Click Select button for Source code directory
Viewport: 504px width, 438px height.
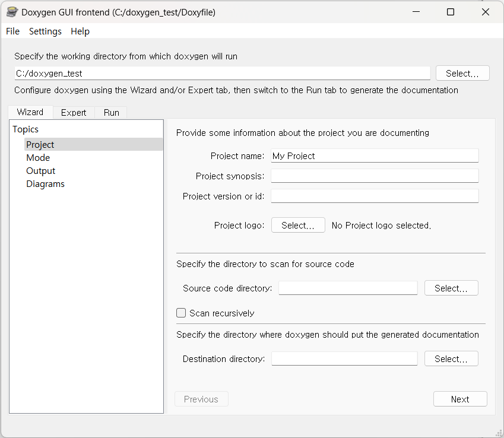pos(451,288)
